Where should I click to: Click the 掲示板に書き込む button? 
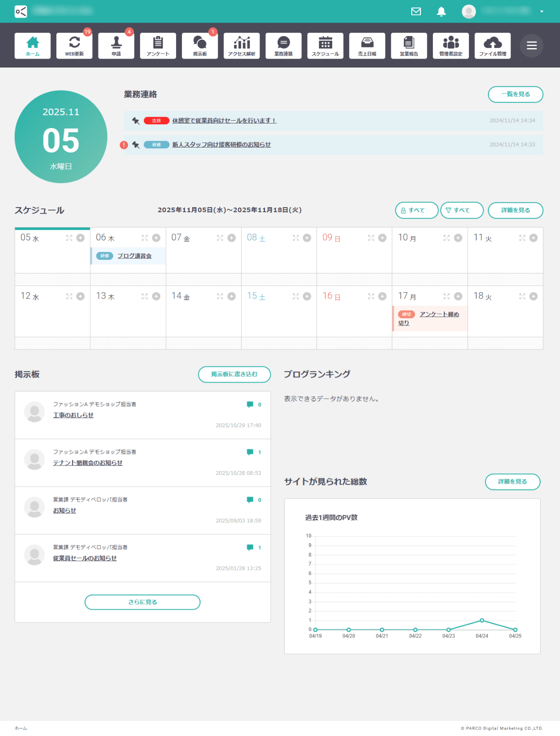(234, 374)
